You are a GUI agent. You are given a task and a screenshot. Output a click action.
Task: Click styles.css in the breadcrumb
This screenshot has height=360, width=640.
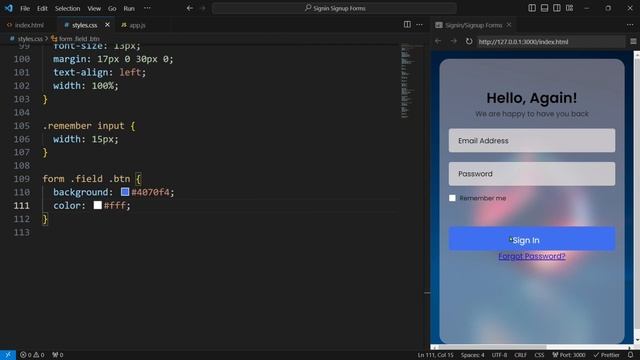(x=30, y=39)
